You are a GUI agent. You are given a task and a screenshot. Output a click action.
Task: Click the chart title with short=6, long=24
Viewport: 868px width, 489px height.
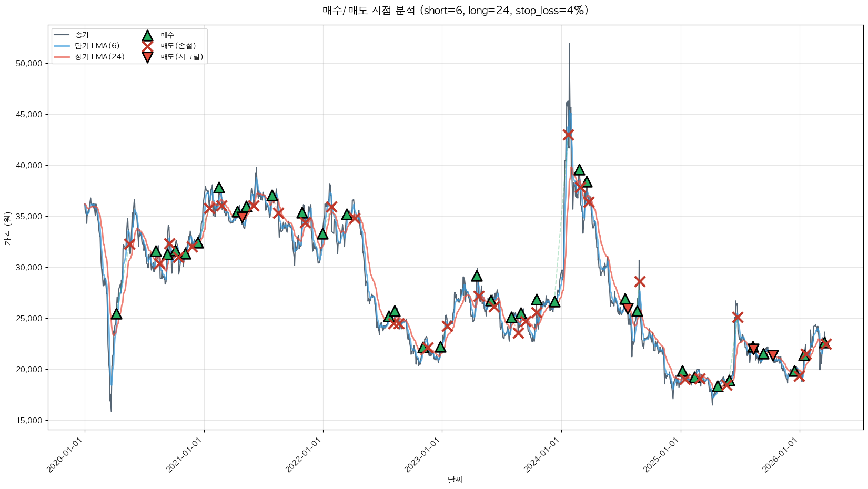[x=455, y=11]
